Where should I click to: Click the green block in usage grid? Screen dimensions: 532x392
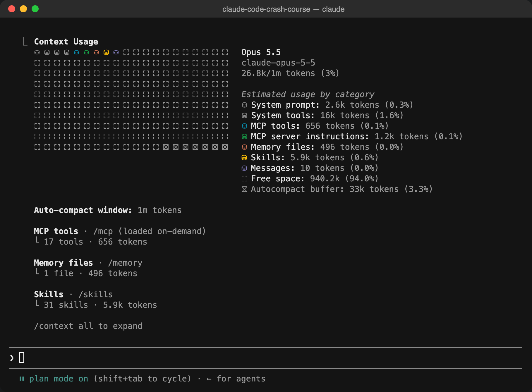pyautogui.click(x=86, y=52)
